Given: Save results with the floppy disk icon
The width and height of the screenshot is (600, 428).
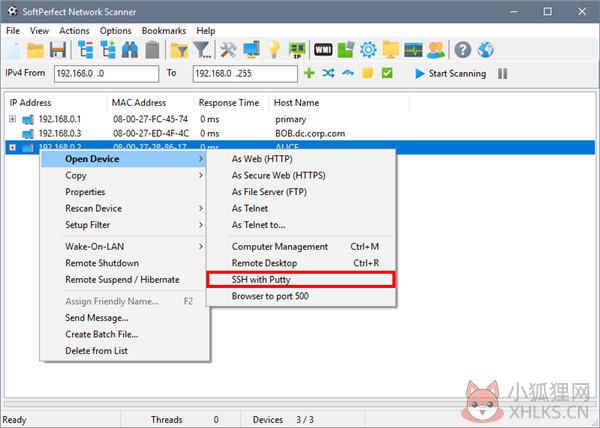Looking at the screenshot, I should [x=57, y=50].
